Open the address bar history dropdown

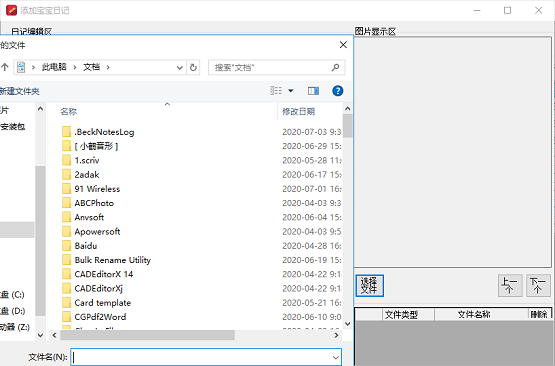(179, 68)
